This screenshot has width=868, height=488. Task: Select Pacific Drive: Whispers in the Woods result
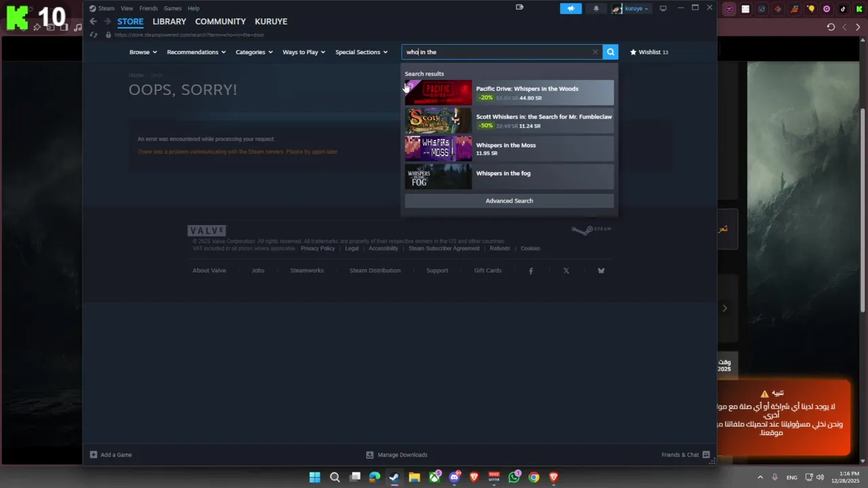point(509,93)
